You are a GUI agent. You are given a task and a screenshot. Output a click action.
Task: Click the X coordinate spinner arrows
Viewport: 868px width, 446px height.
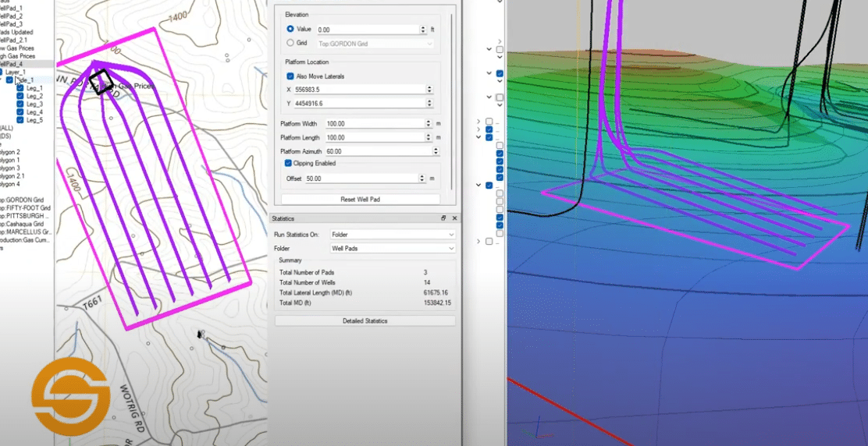point(429,90)
